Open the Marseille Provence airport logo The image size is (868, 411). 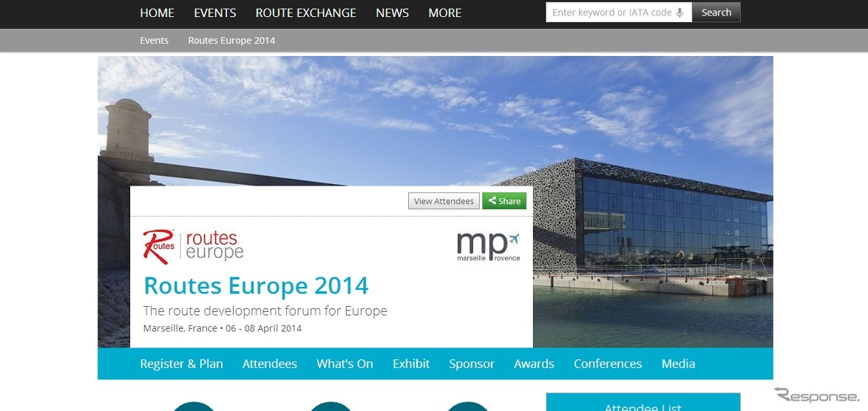point(488,247)
